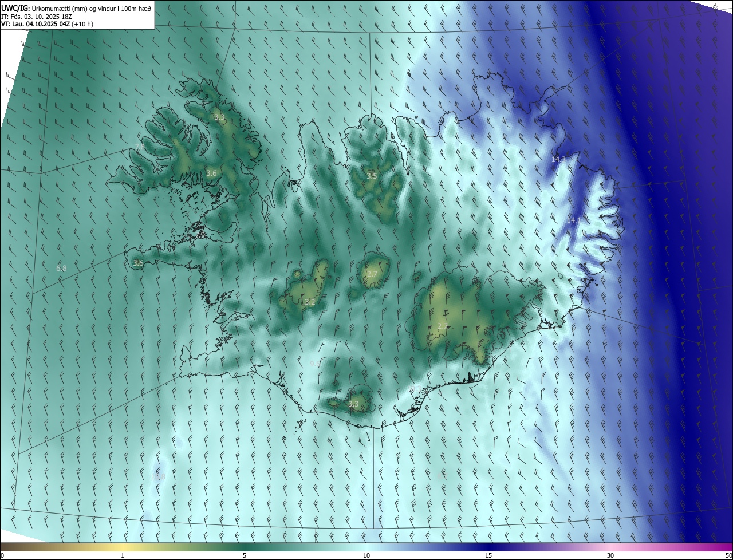733x560 pixels.
Task: Click the 50 tick on the color scale
Action: (728, 555)
